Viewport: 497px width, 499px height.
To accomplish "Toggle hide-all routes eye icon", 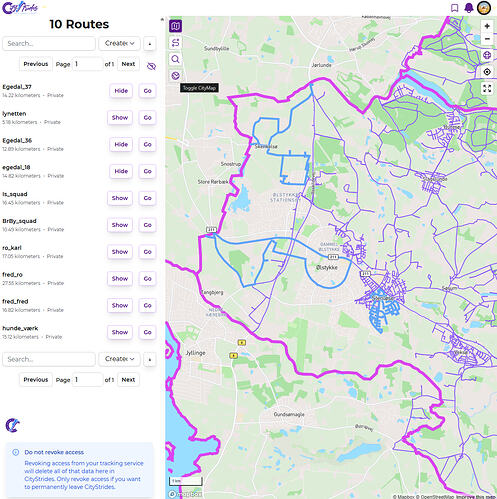I will (151, 66).
